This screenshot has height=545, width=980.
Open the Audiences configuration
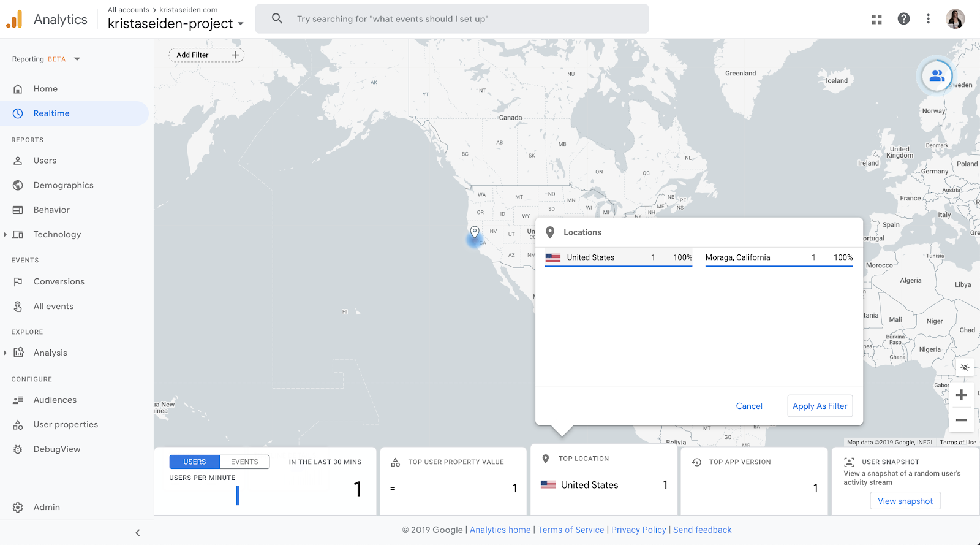click(55, 400)
